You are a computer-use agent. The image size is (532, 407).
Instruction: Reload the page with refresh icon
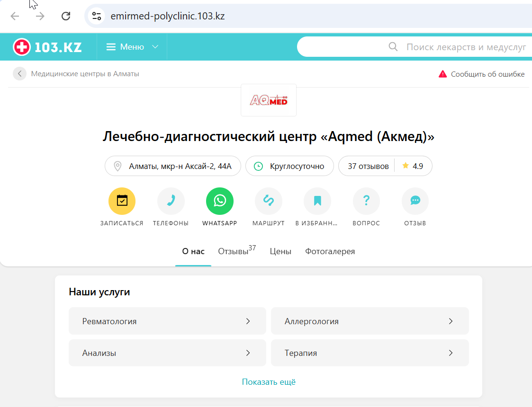pos(66,16)
